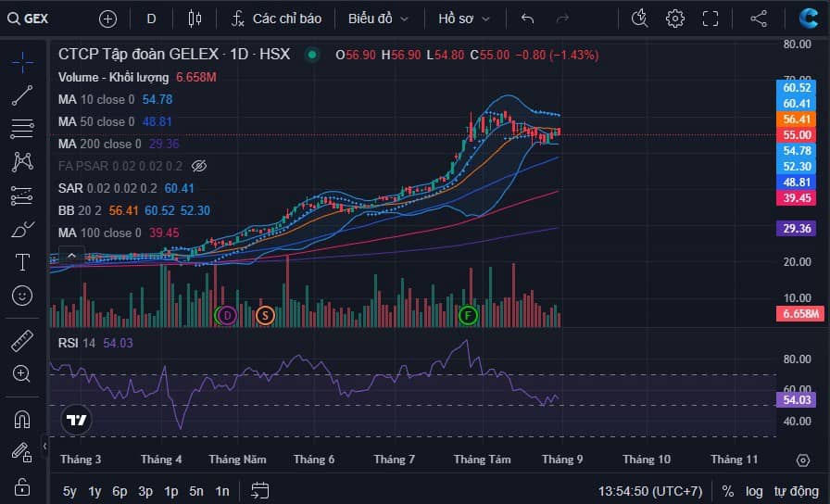830x504 pixels.
Task: Click the 54.03 RSI axis label
Action: (x=796, y=399)
